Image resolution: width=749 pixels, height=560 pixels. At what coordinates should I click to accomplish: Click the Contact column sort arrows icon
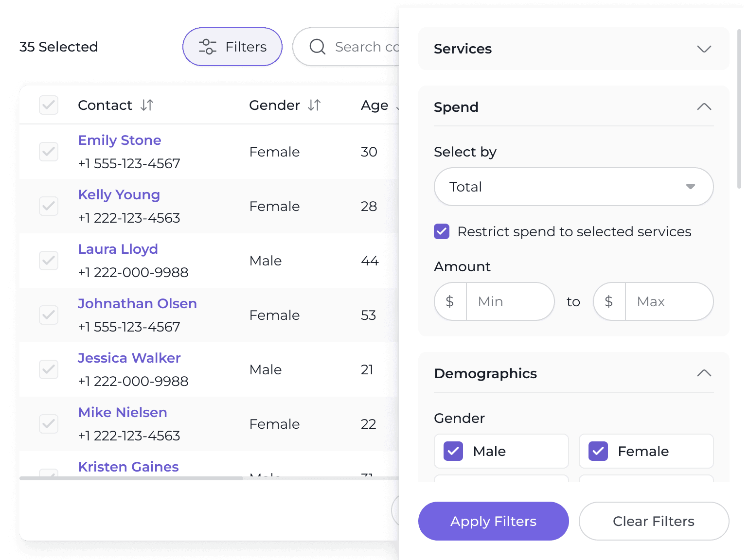147,105
